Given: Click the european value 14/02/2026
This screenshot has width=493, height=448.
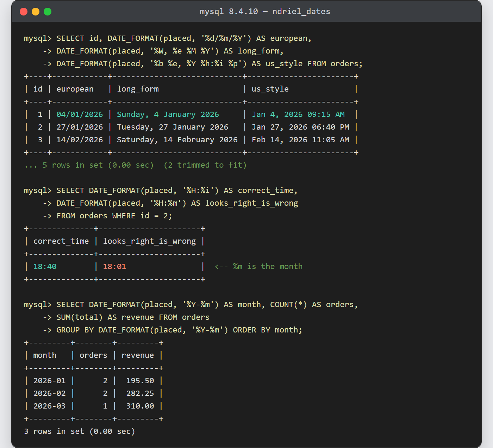Looking at the screenshot, I should (80, 140).
